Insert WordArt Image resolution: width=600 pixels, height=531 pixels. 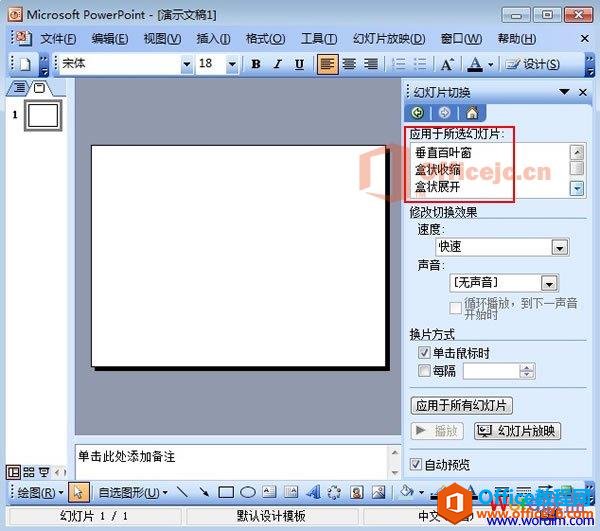click(313, 492)
